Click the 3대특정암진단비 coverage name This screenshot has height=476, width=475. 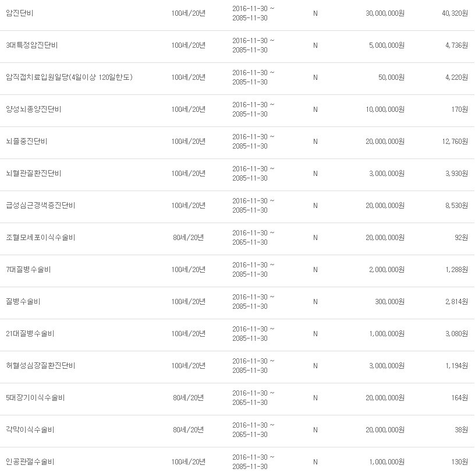click(x=31, y=45)
